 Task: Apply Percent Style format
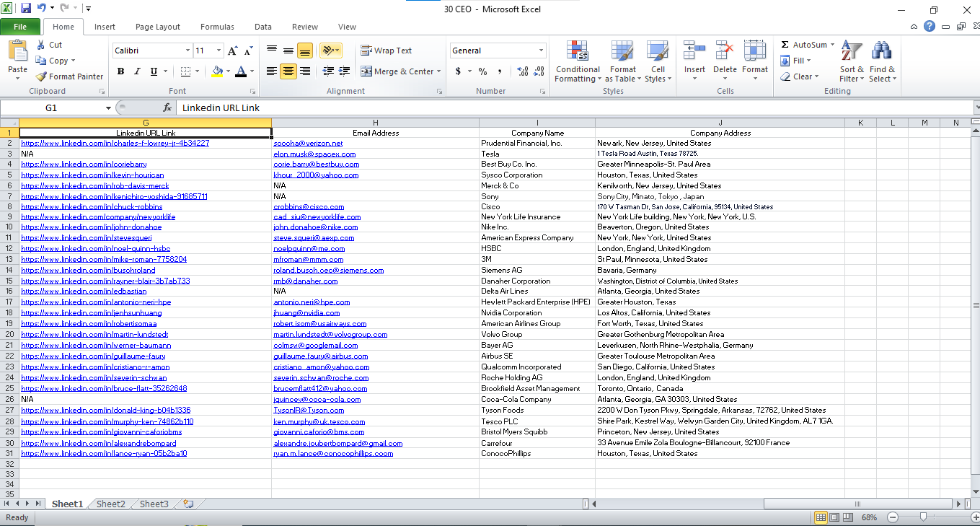tap(482, 71)
